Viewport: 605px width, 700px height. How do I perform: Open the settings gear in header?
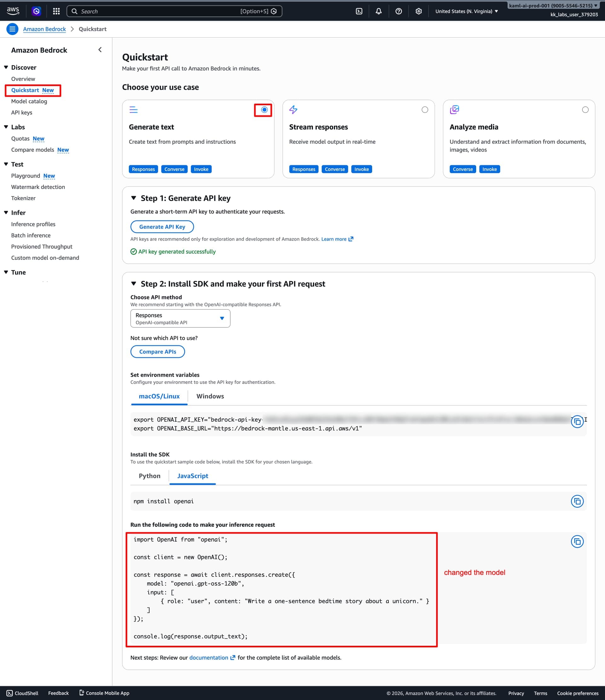click(418, 11)
